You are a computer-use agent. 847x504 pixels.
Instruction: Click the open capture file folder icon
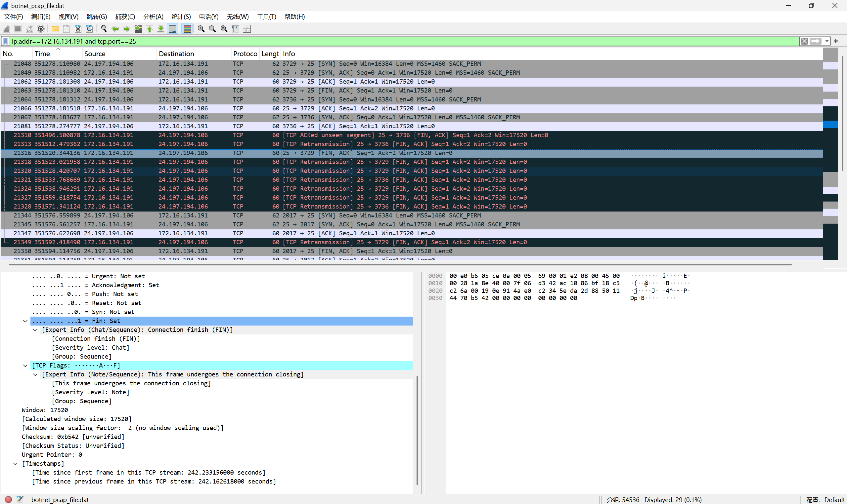click(55, 29)
